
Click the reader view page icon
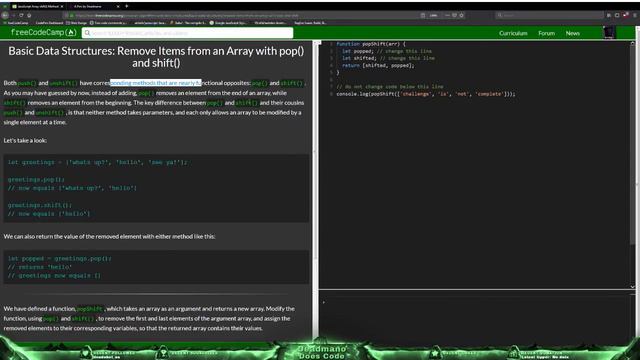423,15
